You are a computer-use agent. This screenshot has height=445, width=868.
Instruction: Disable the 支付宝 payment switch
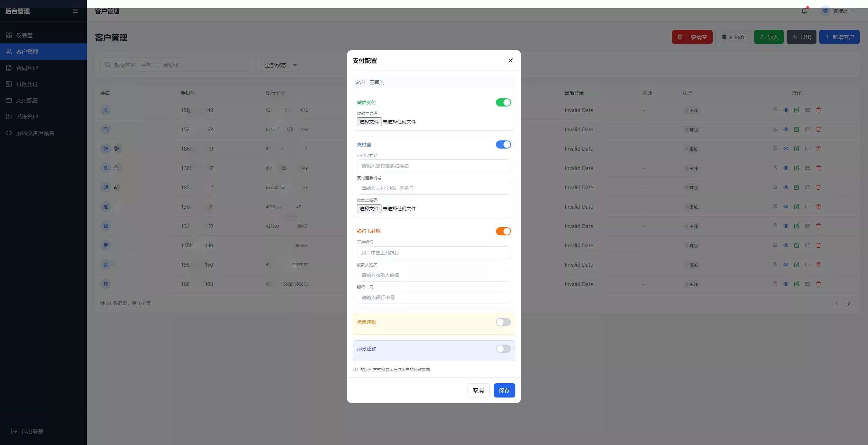pyautogui.click(x=503, y=144)
